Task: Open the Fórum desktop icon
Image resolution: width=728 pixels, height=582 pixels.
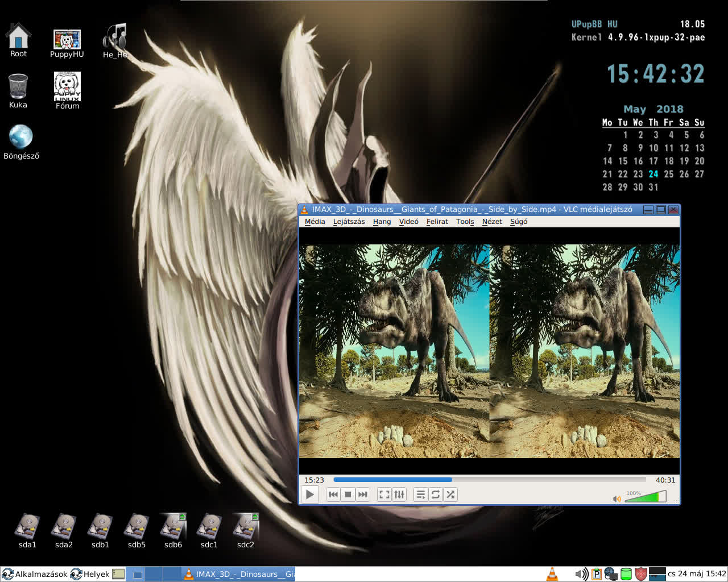Action: 67,91
